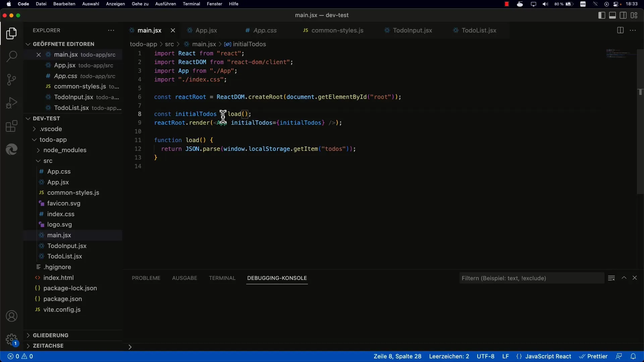644x362 pixels.
Task: Toggle bottom panel layout icon
Action: (x=612, y=15)
